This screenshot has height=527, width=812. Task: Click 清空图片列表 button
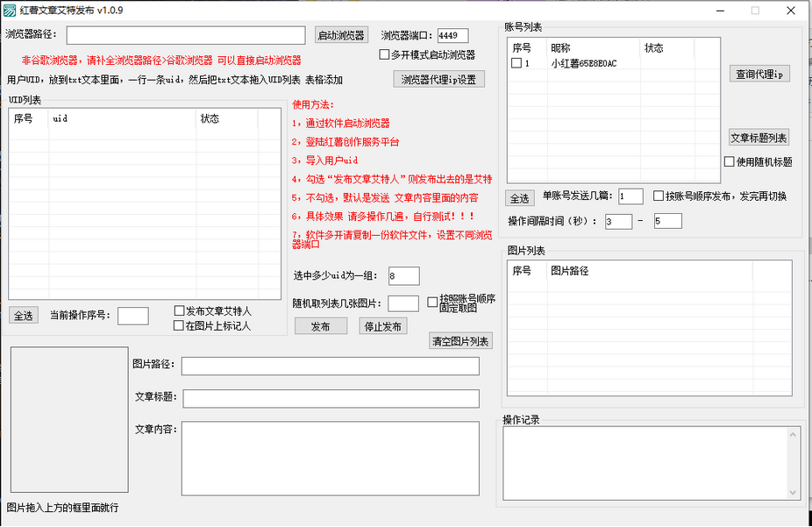(x=460, y=341)
